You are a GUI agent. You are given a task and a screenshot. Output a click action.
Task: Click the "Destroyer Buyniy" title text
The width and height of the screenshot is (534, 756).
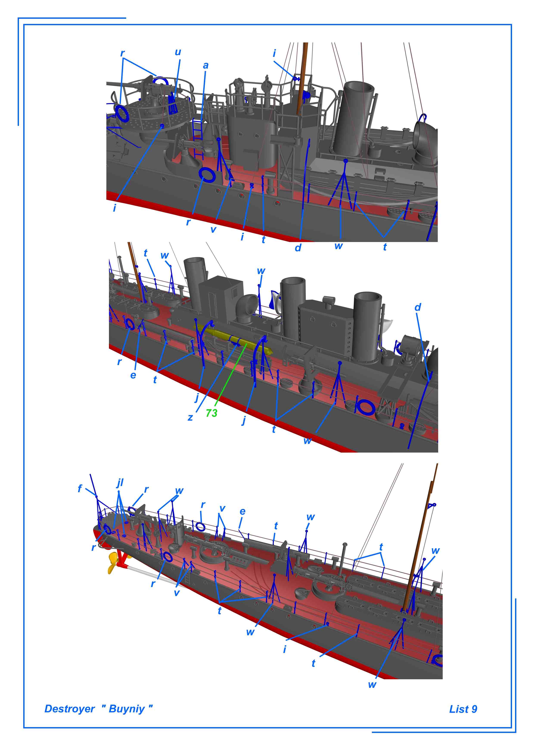[x=98, y=709]
